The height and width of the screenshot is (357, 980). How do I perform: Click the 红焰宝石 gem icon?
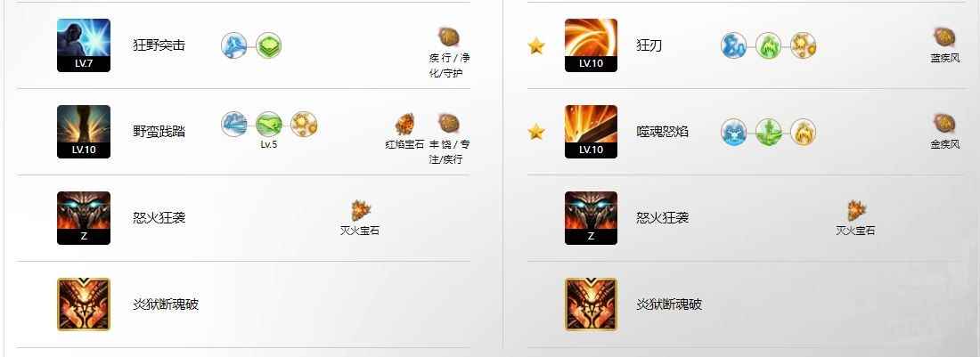405,125
